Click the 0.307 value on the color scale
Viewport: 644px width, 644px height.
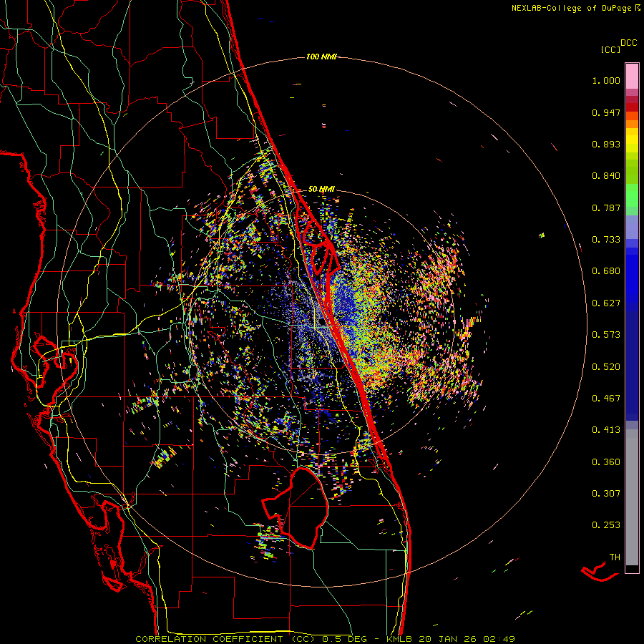click(606, 494)
